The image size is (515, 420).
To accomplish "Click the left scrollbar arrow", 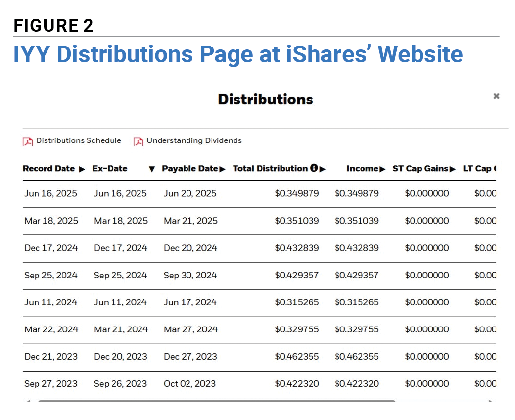I will coord(28,401).
